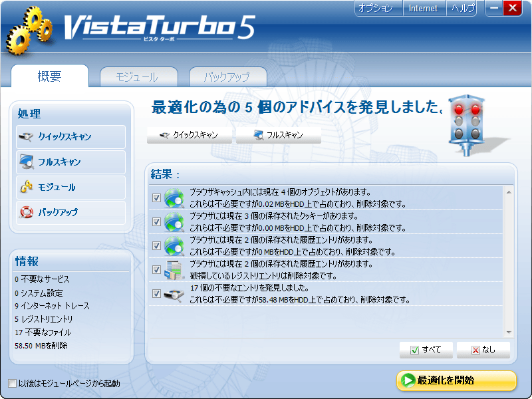This screenshot has width=532, height=399.
Task: Switch to the モジュール tab
Action: [x=139, y=77]
